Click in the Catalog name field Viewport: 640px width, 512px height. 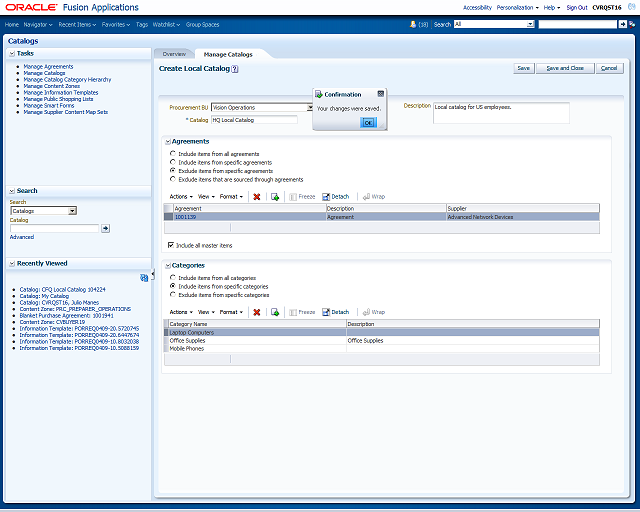click(x=254, y=120)
